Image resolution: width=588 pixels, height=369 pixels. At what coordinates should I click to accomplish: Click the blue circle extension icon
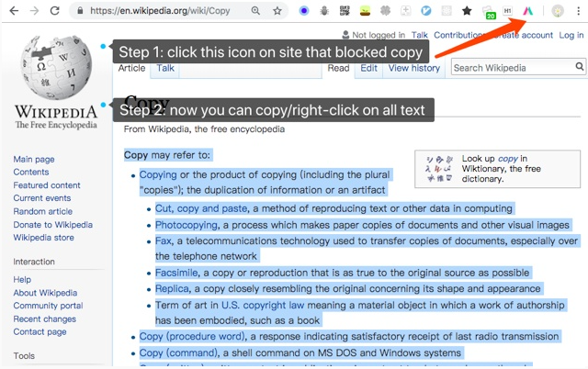[x=304, y=10]
